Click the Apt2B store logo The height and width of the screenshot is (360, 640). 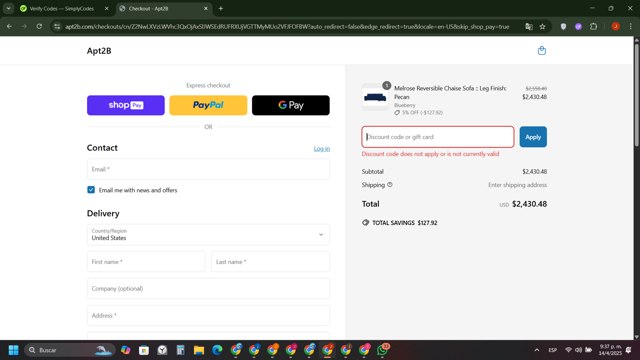(99, 51)
